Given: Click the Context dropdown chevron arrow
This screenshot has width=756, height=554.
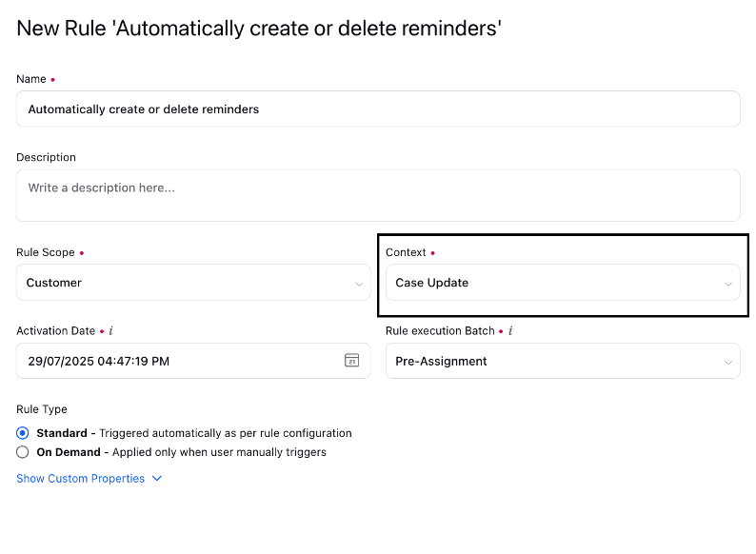Looking at the screenshot, I should (x=728, y=284).
